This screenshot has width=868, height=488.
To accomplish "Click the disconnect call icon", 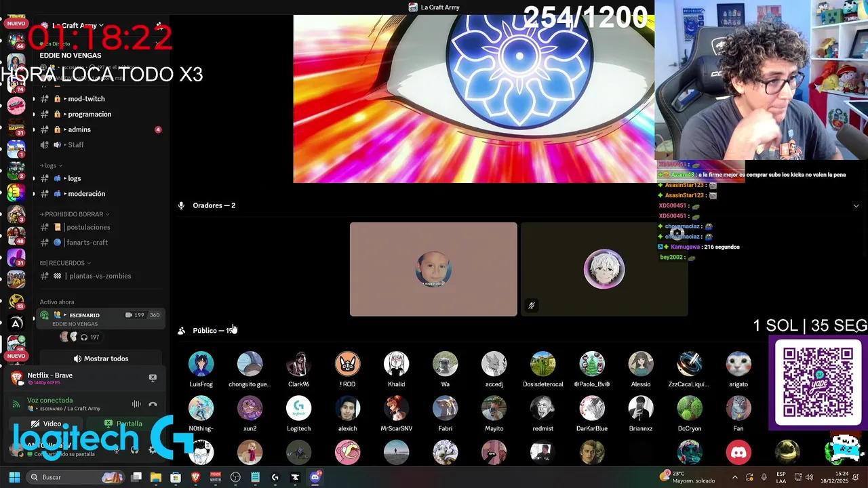I will pos(153,405).
